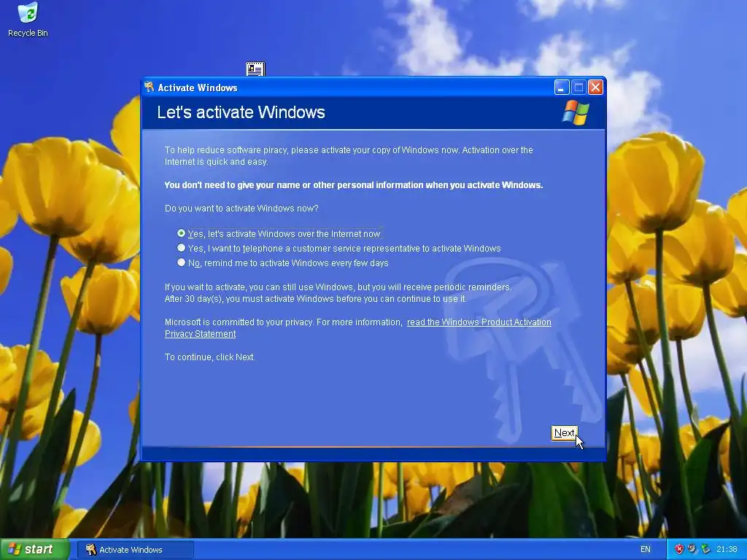Click the Windows flag logo in the dialog header
The width and height of the screenshot is (747, 560).
click(576, 112)
